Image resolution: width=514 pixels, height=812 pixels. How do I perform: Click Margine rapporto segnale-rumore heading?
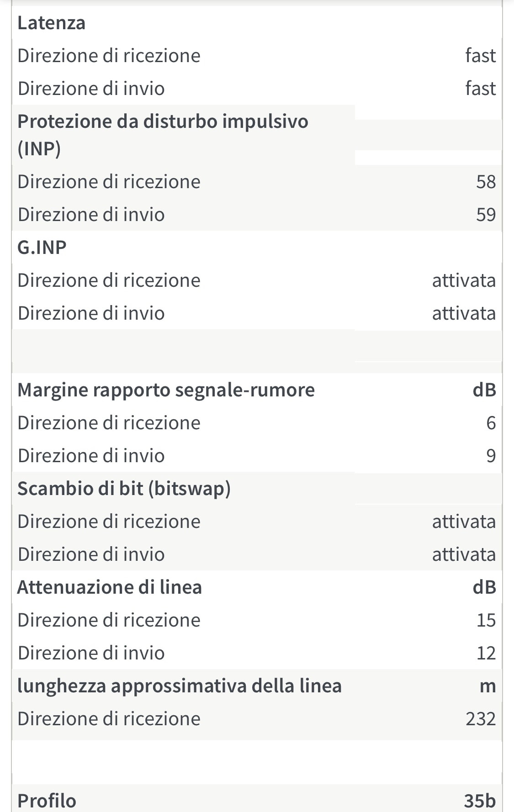[x=166, y=390]
